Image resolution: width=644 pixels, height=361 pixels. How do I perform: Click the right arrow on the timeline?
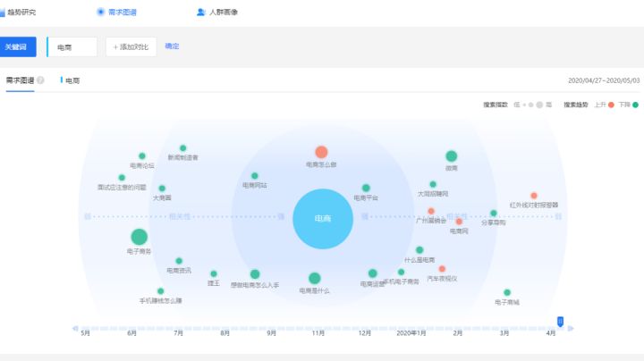coord(571,328)
